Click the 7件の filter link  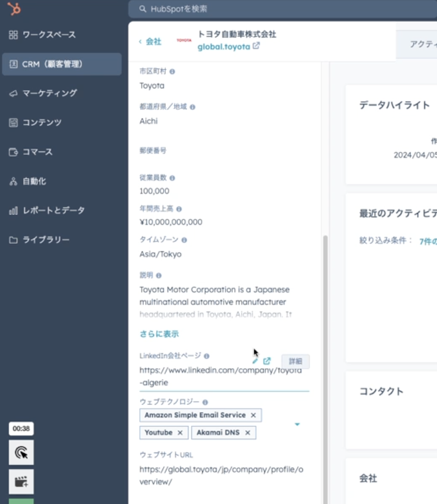pos(428,241)
